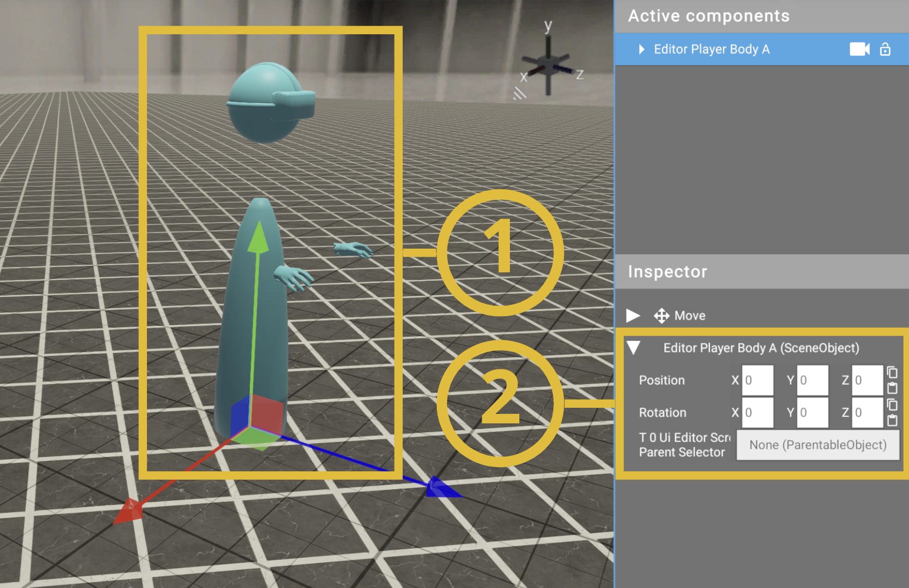909x588 pixels.
Task: Expand the Move section in Inspector
Action: click(x=633, y=316)
